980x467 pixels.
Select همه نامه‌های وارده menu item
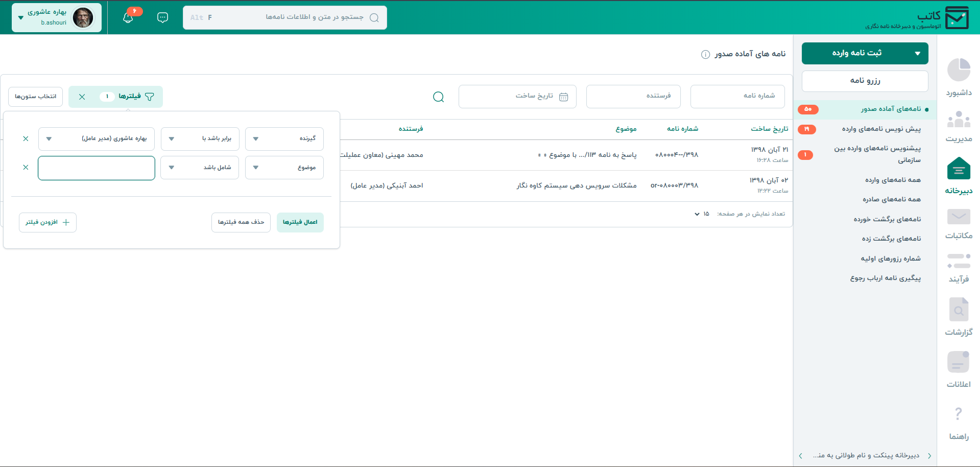893,180
